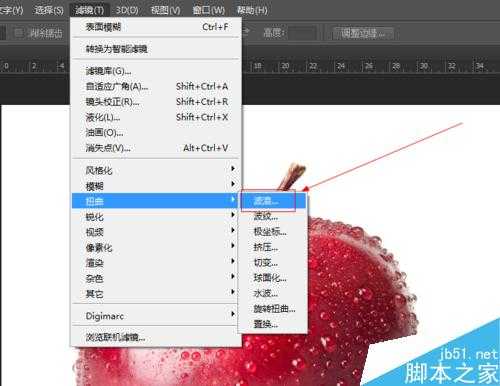Select 球面化... spherize filter
This screenshot has width=500, height=386.
[273, 278]
